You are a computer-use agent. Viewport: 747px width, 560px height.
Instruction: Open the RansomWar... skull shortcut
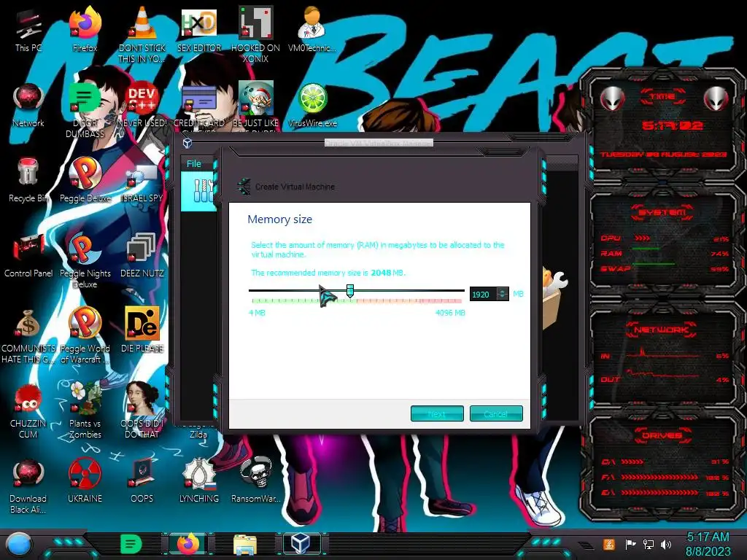point(256,481)
